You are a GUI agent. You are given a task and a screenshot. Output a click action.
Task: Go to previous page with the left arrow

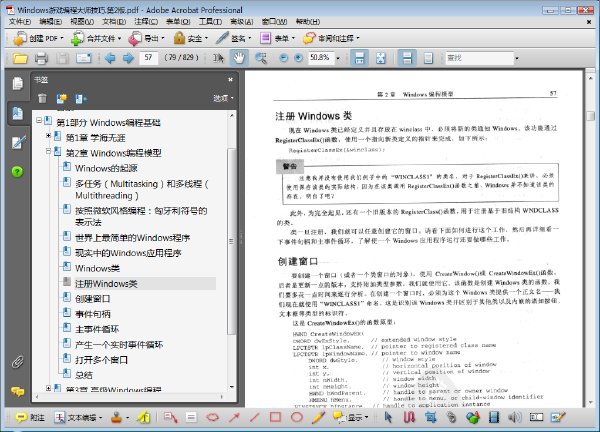tap(110, 58)
